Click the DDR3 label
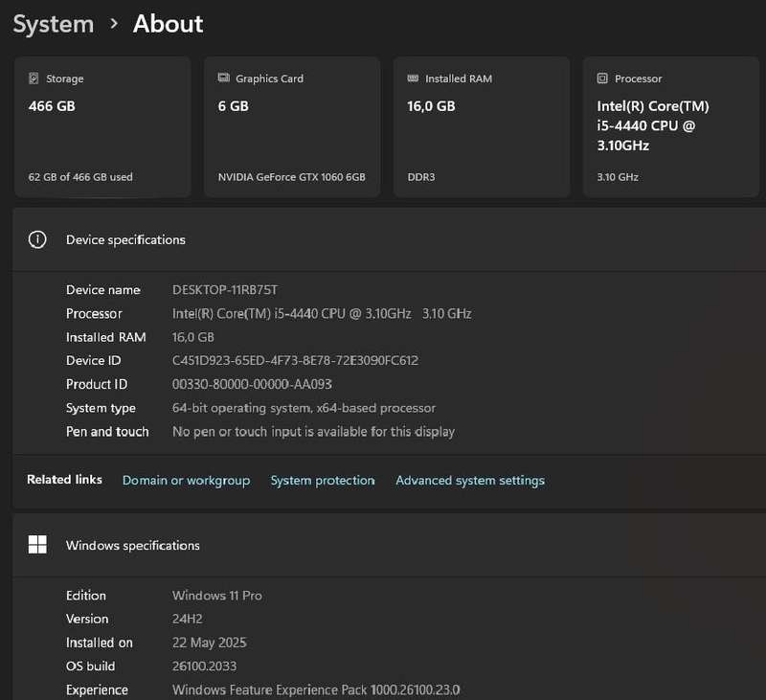 click(421, 177)
